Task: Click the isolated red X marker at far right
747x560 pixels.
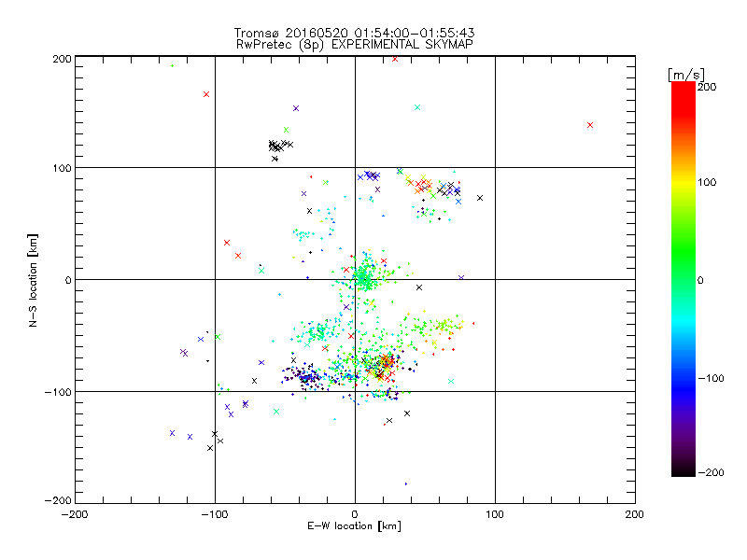Action: click(590, 125)
